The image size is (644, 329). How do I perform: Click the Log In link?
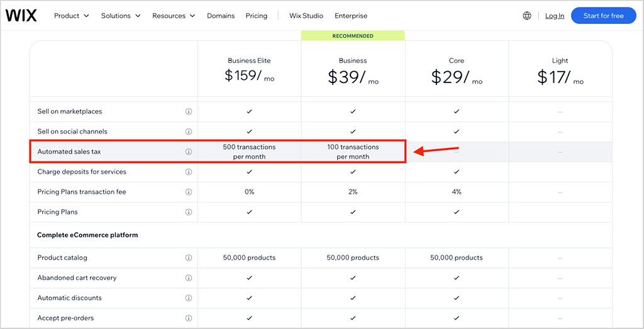click(x=555, y=16)
